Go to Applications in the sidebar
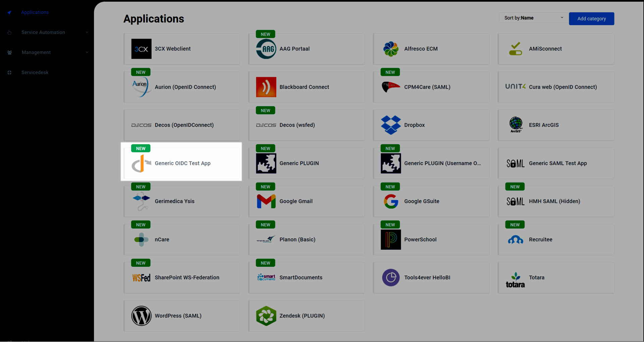644x342 pixels. [x=35, y=12]
